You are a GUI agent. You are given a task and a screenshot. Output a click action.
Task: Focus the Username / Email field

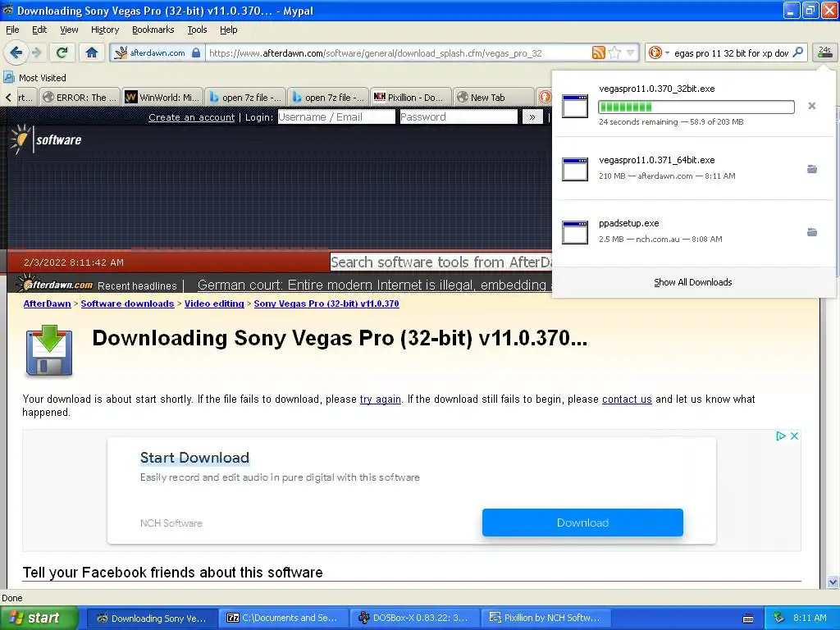tap(336, 116)
